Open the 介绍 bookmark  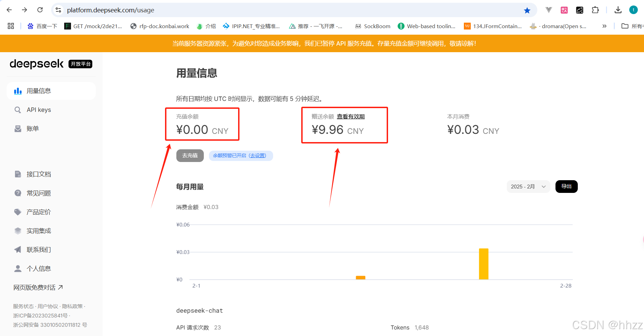point(206,26)
